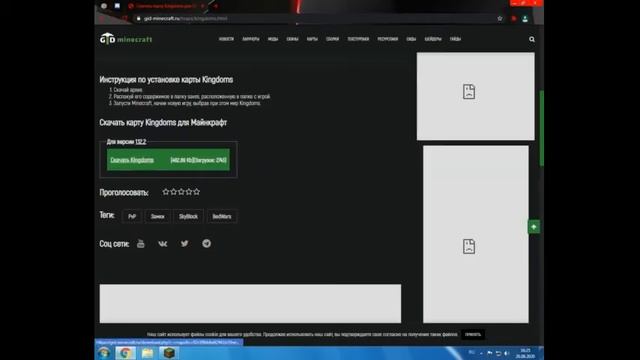
Task: Close the current Chrome tab
Action: 202,6
